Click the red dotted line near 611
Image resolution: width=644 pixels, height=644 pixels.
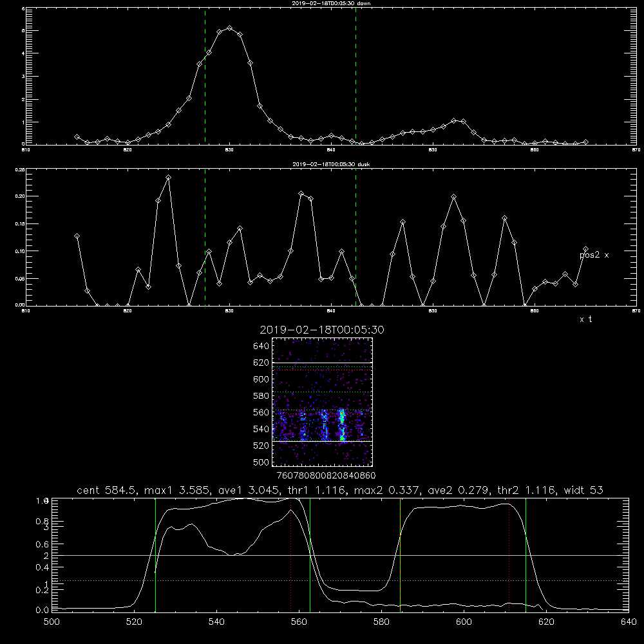coord(509,555)
